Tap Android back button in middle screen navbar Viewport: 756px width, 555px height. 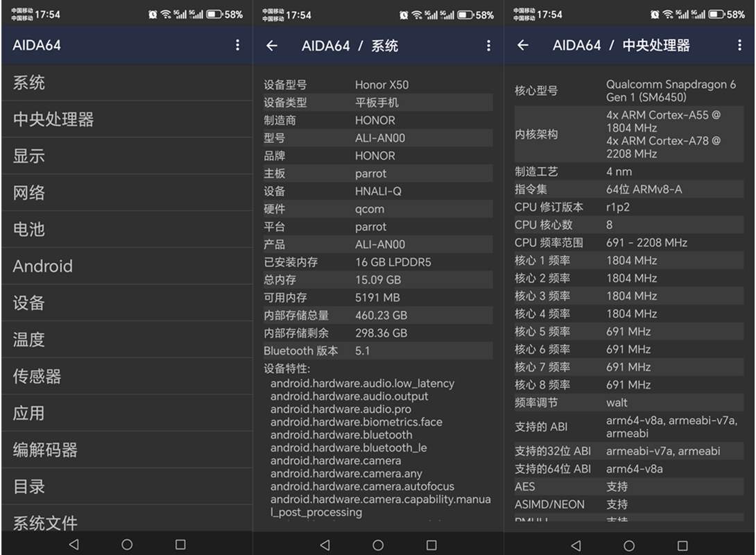click(x=325, y=545)
